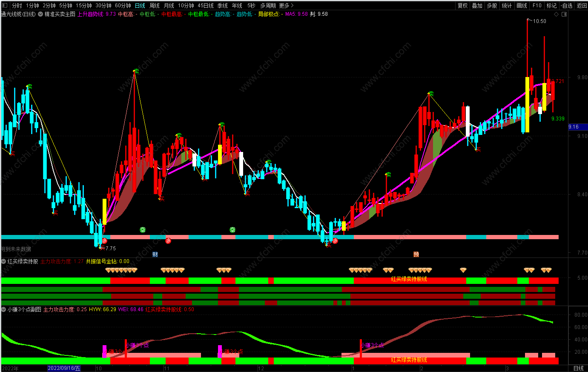Open the 统计 statistics tool
Viewport: 588px width, 372px height.
point(507,6)
